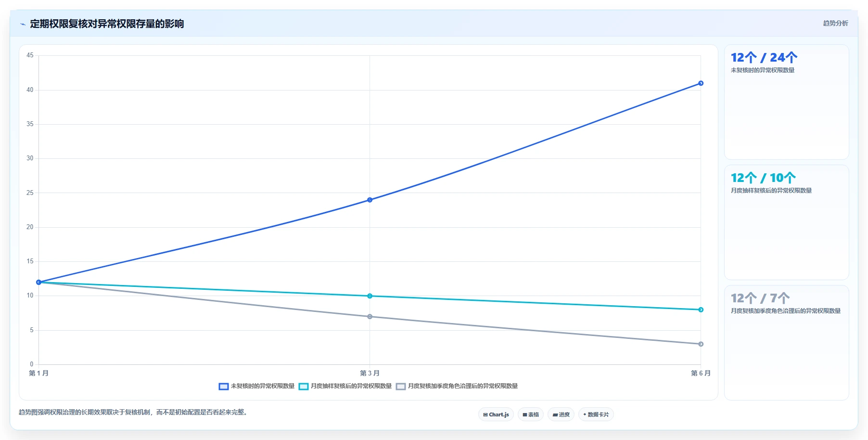Toggle 月度抽样复核后的异常权限数量 series via its legend label

click(351, 386)
